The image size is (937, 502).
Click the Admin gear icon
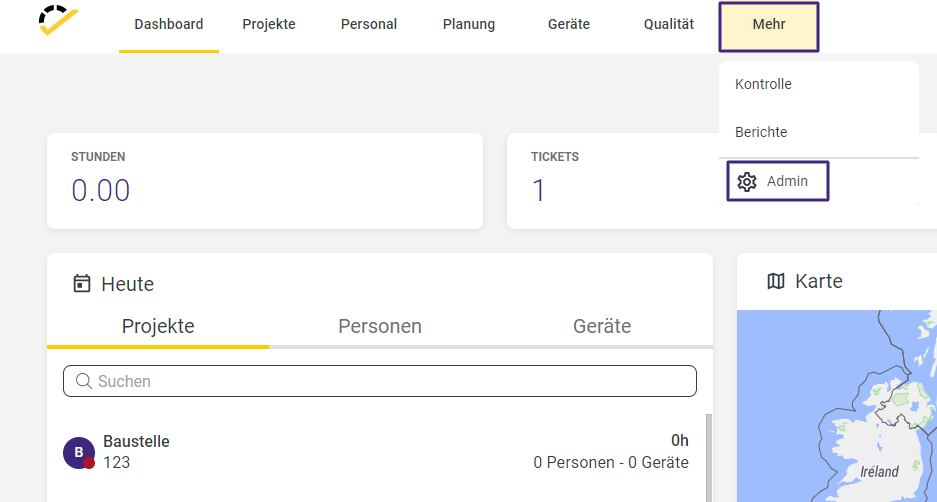coord(747,182)
